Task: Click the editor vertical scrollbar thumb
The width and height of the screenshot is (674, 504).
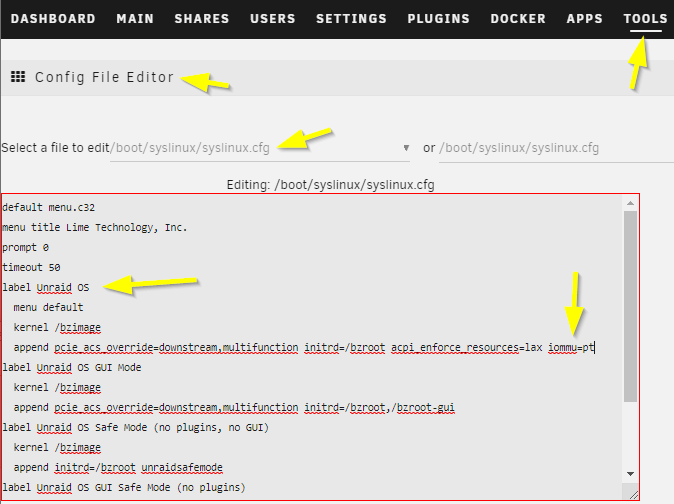Action: click(x=631, y=306)
